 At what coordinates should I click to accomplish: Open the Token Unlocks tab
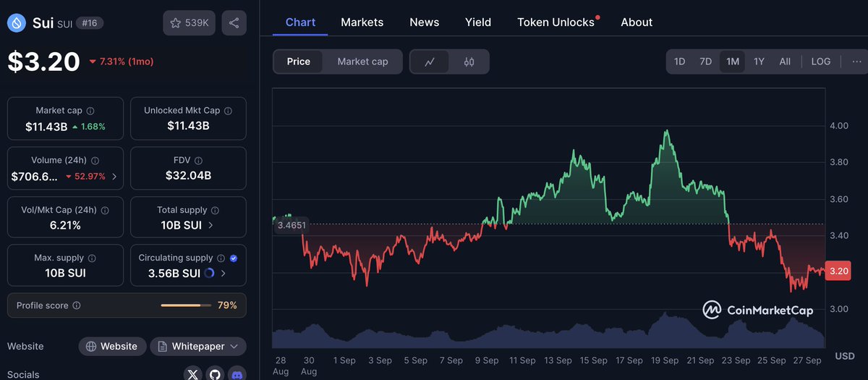556,22
